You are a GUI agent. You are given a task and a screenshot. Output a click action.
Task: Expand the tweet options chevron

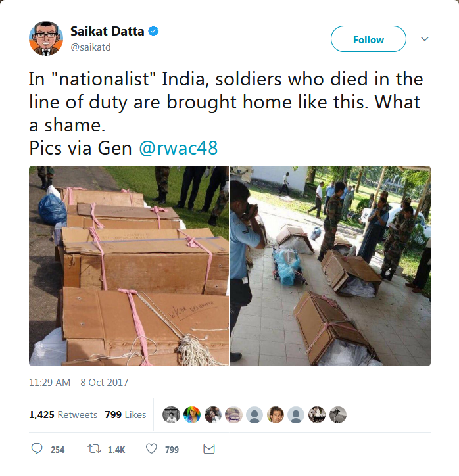[425, 39]
